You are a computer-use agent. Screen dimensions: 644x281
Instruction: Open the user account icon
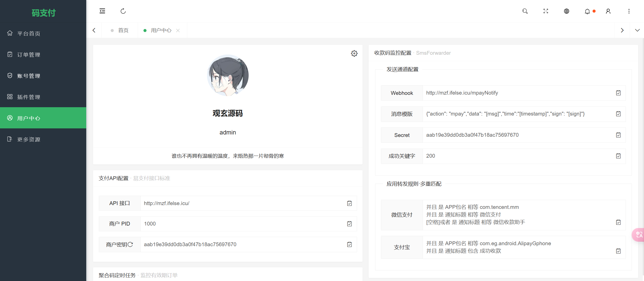coord(608,11)
